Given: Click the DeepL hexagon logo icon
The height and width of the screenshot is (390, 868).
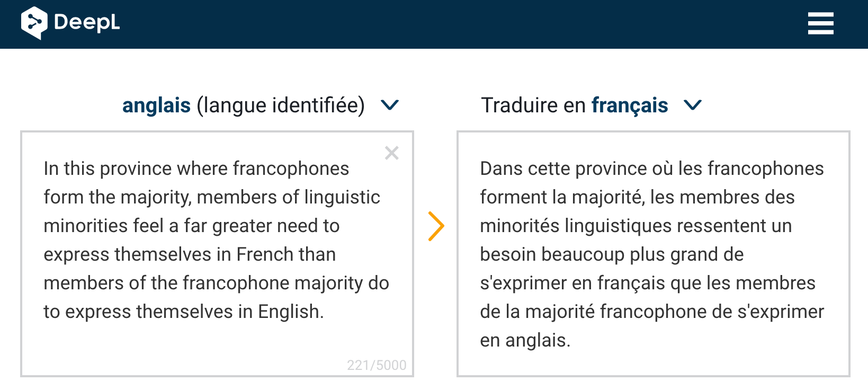Looking at the screenshot, I should (x=34, y=23).
